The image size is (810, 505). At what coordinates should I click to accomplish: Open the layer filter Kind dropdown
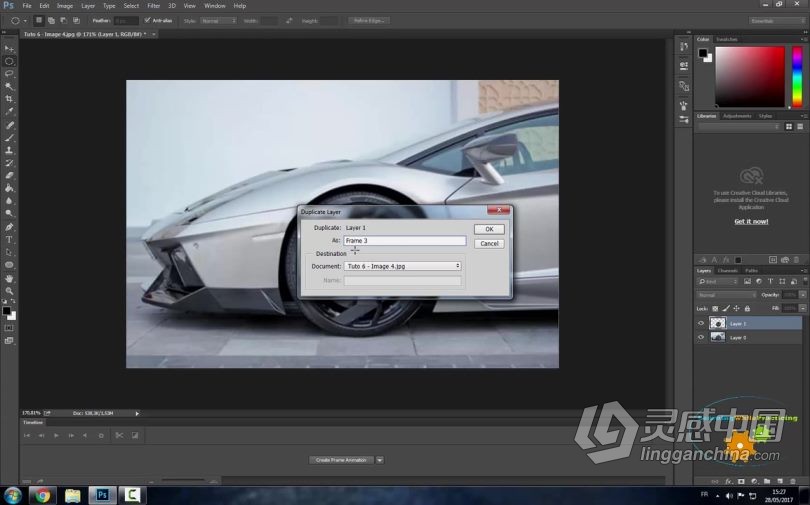coord(718,281)
